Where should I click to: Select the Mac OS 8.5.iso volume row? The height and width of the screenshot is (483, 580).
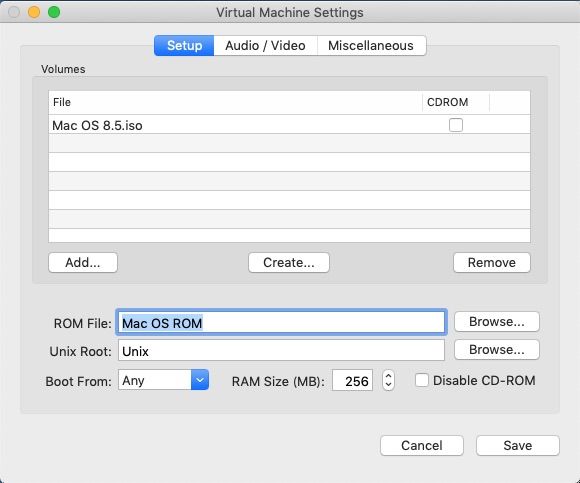click(x=289, y=125)
